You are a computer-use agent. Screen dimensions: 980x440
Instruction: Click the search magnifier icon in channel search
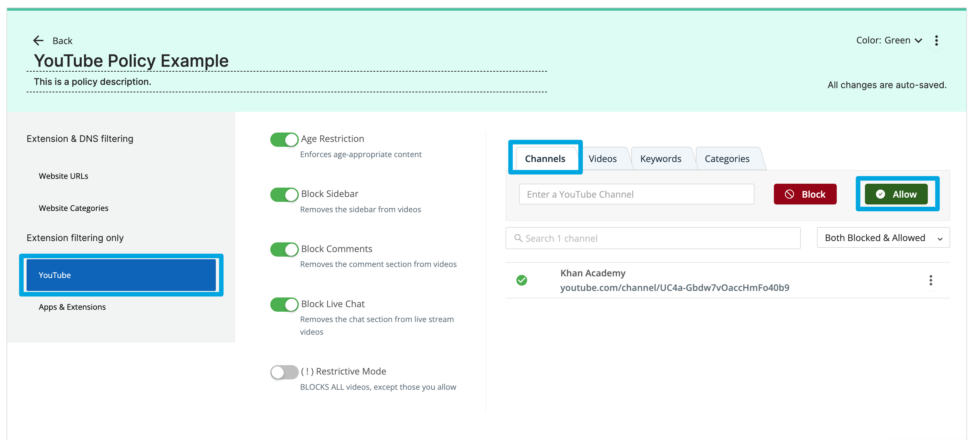tap(518, 238)
